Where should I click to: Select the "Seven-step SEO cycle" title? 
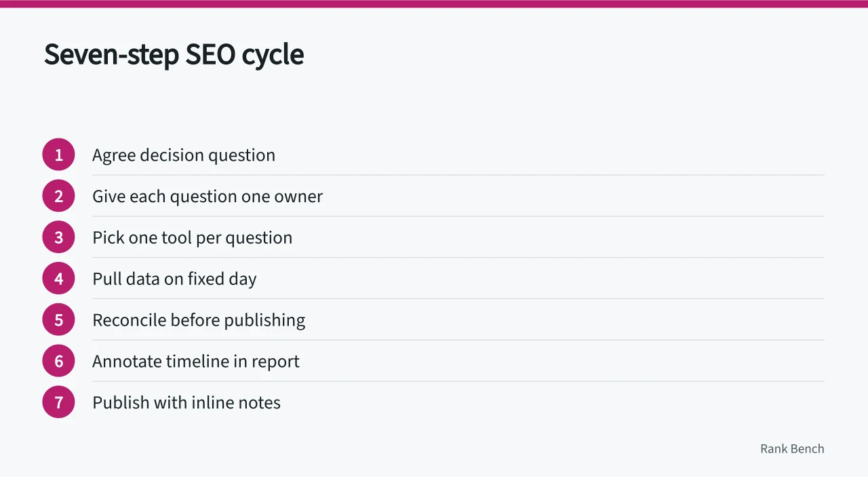[174, 55]
